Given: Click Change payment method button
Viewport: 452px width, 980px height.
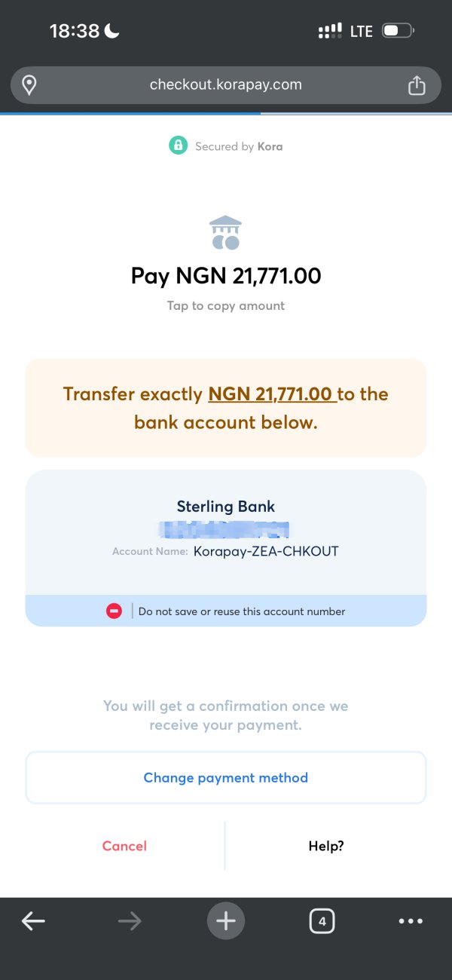Looking at the screenshot, I should (226, 778).
